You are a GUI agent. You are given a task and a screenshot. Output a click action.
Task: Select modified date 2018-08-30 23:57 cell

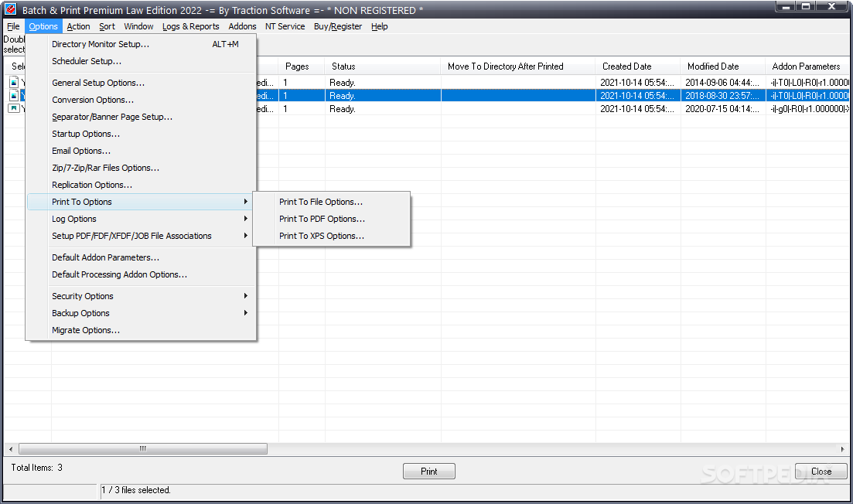tap(723, 96)
